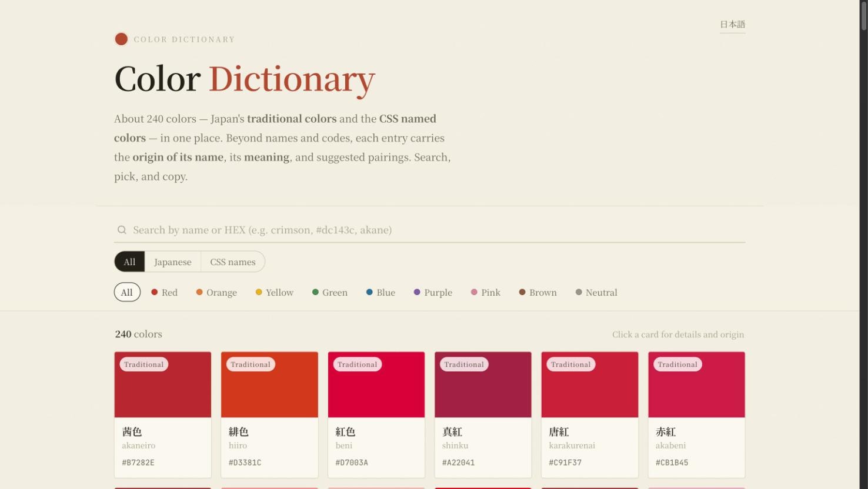Filter colors by Yellow
Screen dimensions: 868x489
[x=275, y=293]
